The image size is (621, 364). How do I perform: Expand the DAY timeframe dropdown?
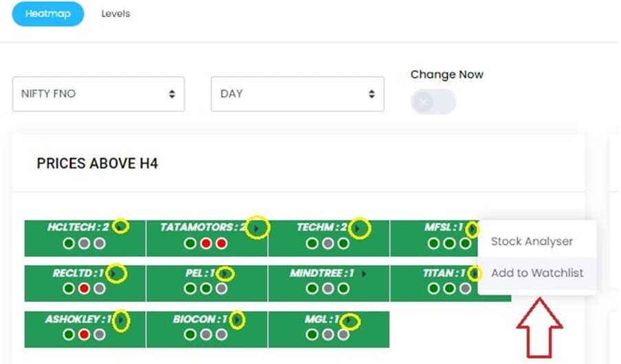click(297, 94)
